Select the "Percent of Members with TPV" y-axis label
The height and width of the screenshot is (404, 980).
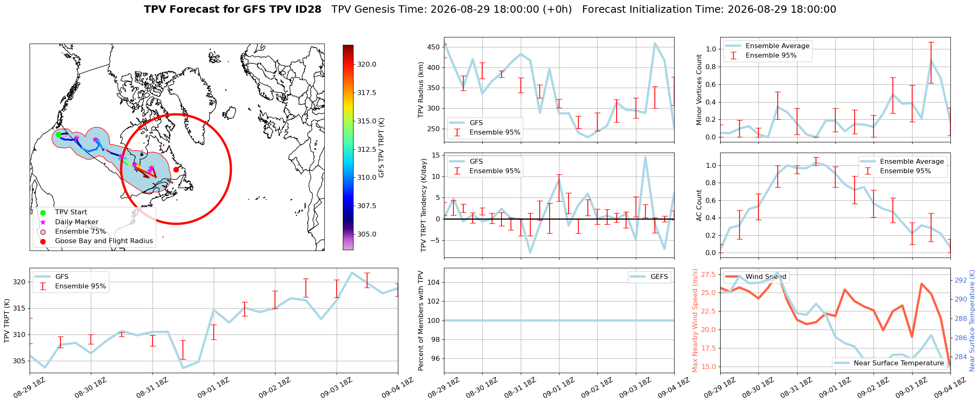click(421, 321)
